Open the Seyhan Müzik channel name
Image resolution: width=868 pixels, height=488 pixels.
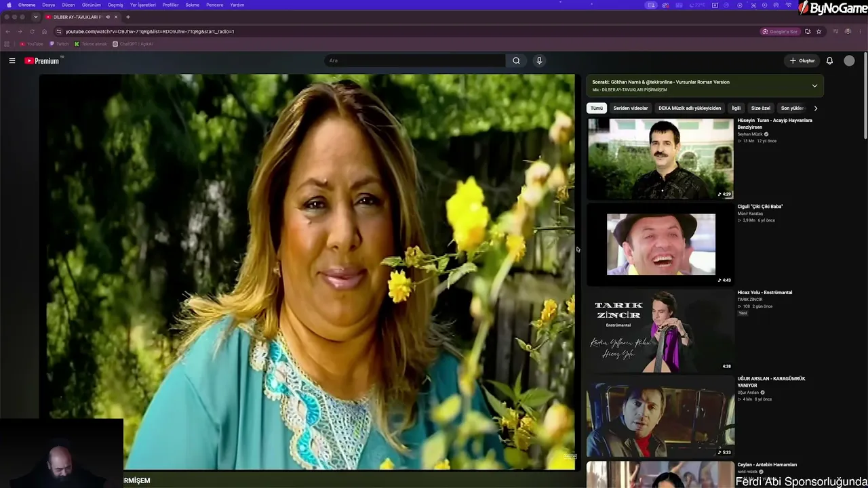pos(750,134)
